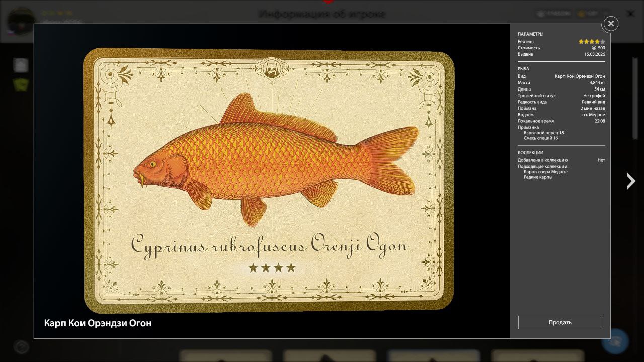
Task: Click the dimmed document icon on left sidebar
Action: 21,65
